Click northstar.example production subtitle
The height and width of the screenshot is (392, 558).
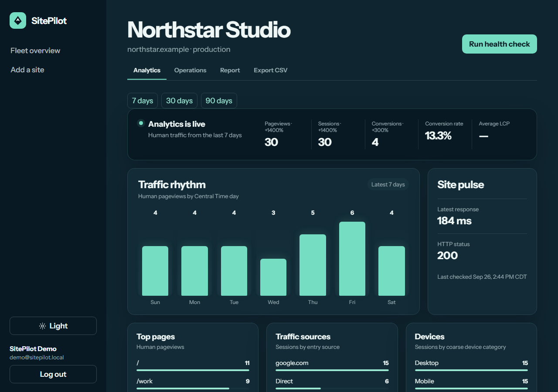click(x=179, y=50)
